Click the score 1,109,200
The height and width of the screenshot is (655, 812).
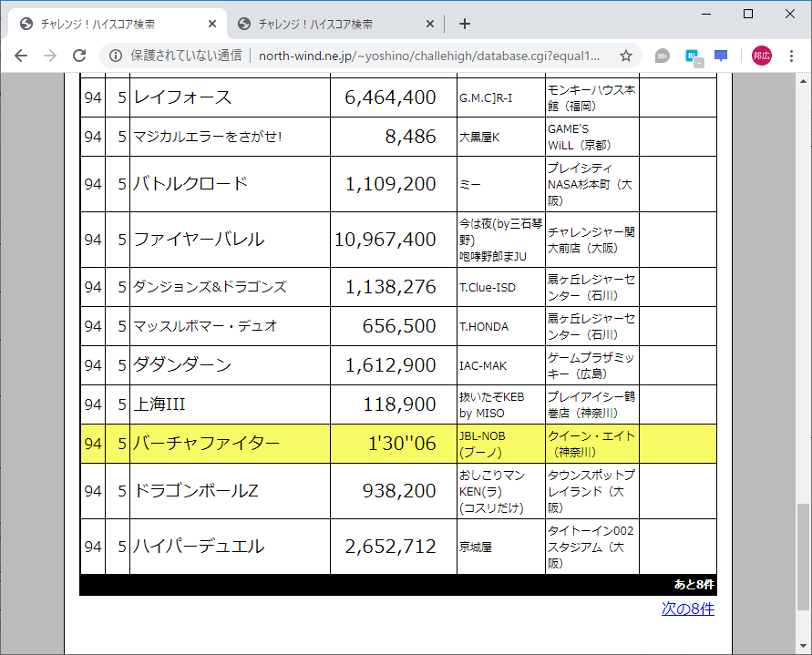pyautogui.click(x=390, y=184)
